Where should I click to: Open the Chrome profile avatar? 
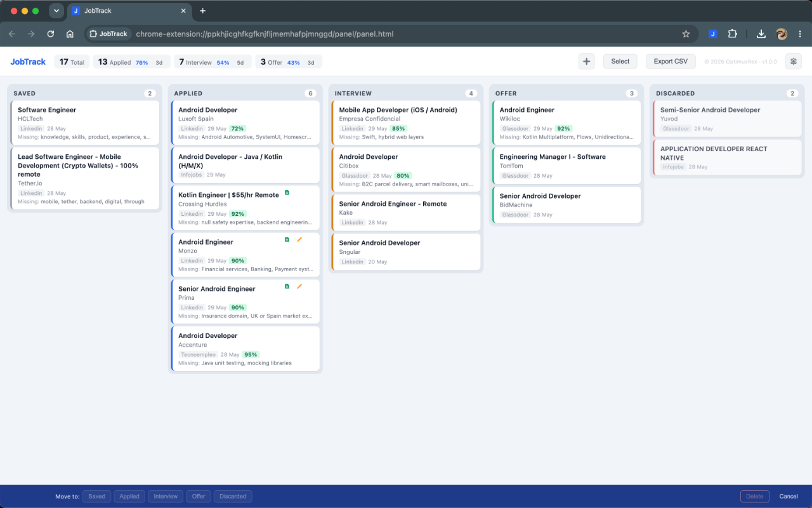[x=782, y=34]
